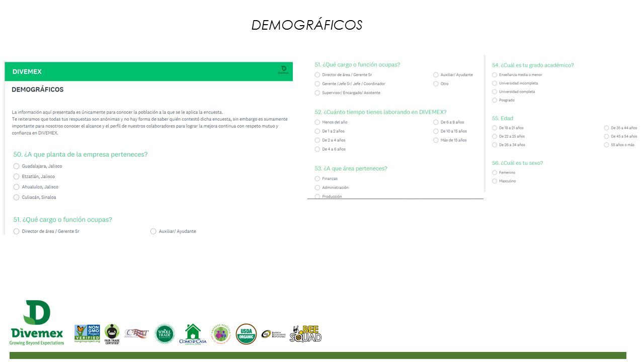This screenshot has height=362, width=644.
Task: Click question 50 about company plant
Action: [x=80, y=154]
